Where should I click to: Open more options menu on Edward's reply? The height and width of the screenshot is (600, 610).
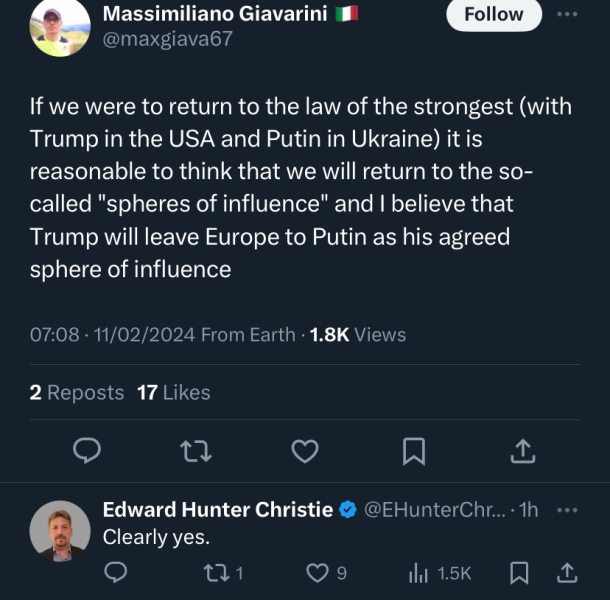567,510
